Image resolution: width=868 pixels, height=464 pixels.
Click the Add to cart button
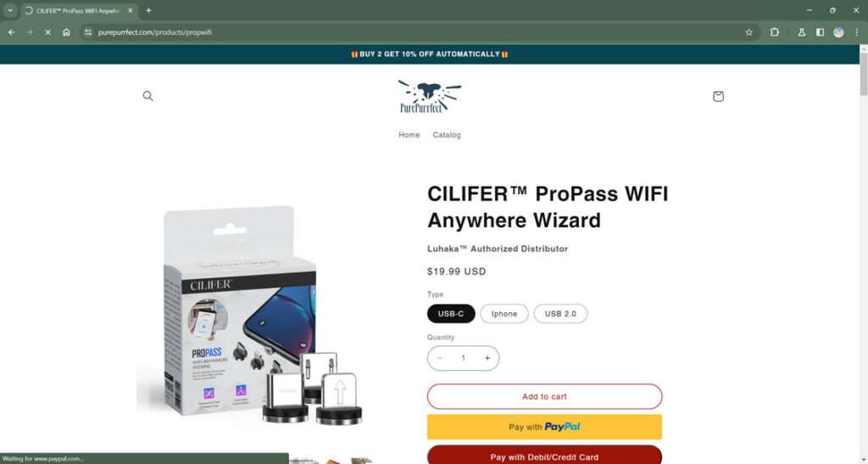click(545, 396)
